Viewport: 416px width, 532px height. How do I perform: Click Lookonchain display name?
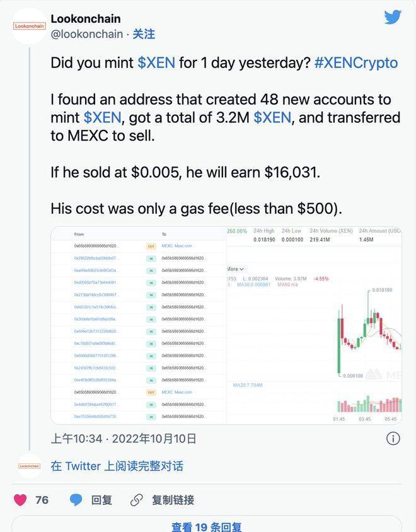pyautogui.click(x=86, y=19)
